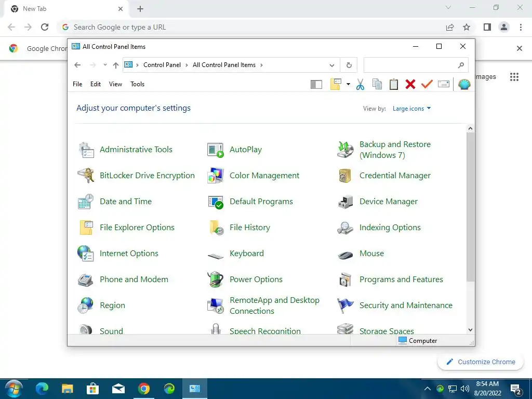Expand the address bar history dropdown
Screen dimensions: 532x399
pos(332,65)
